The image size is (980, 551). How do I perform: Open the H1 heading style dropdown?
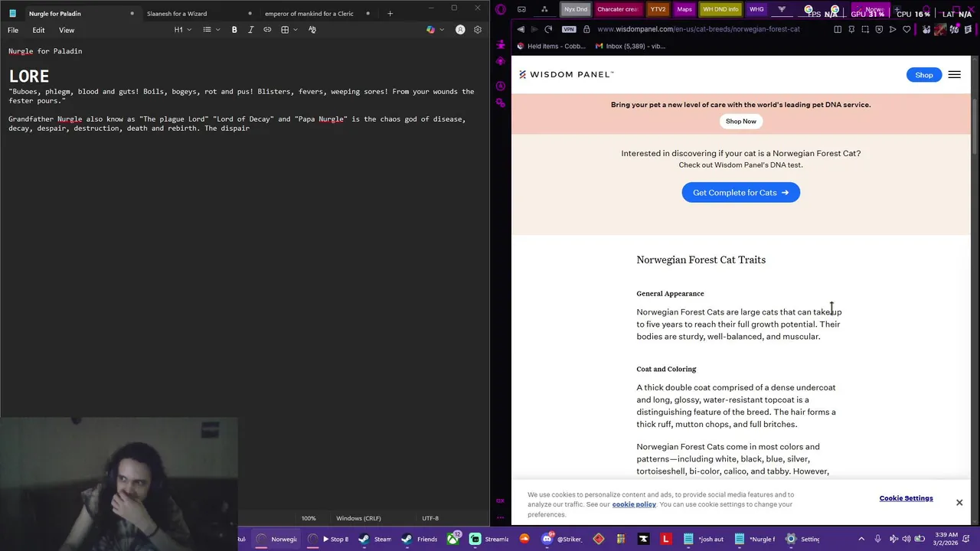tap(182, 30)
